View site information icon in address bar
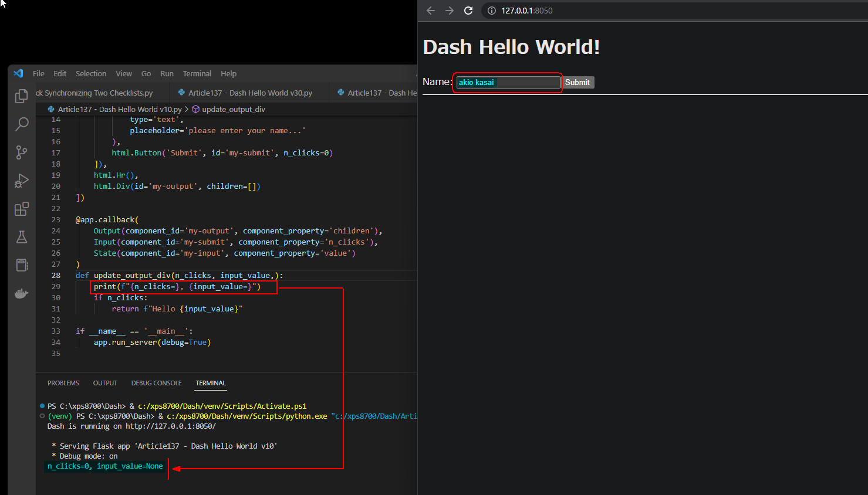868x495 pixels. click(492, 11)
